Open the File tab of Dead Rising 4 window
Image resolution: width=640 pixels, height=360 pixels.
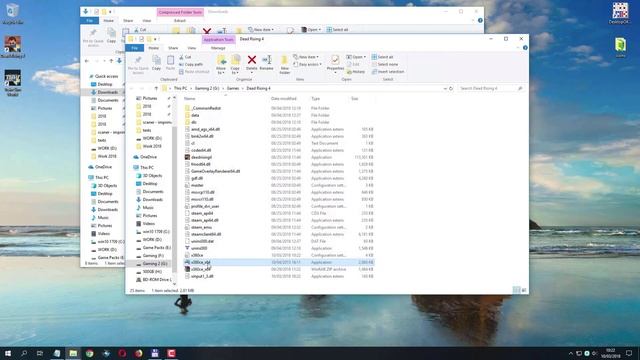click(x=134, y=48)
